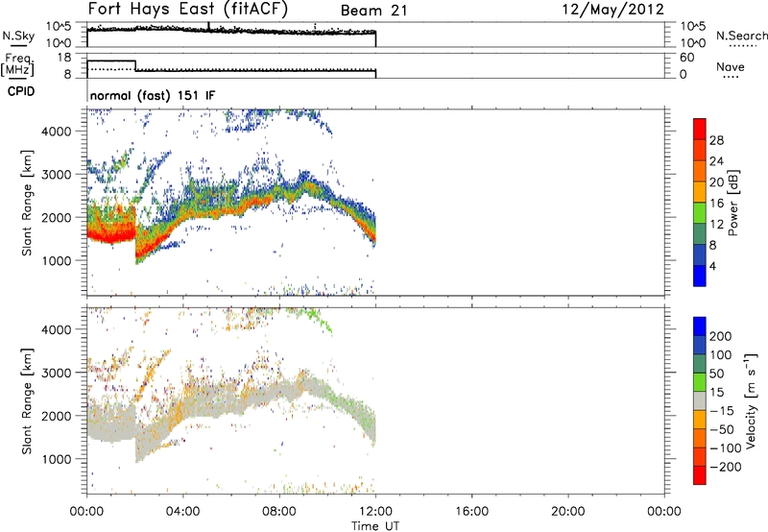The image size is (768, 532).
Task: Click the '20:00' time tick label
Action: click(567, 512)
